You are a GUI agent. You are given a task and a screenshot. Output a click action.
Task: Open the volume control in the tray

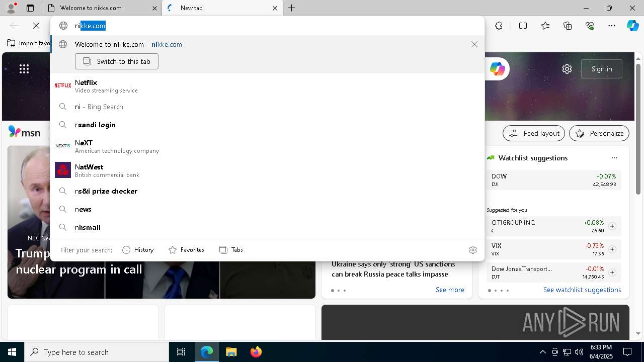coord(579,352)
